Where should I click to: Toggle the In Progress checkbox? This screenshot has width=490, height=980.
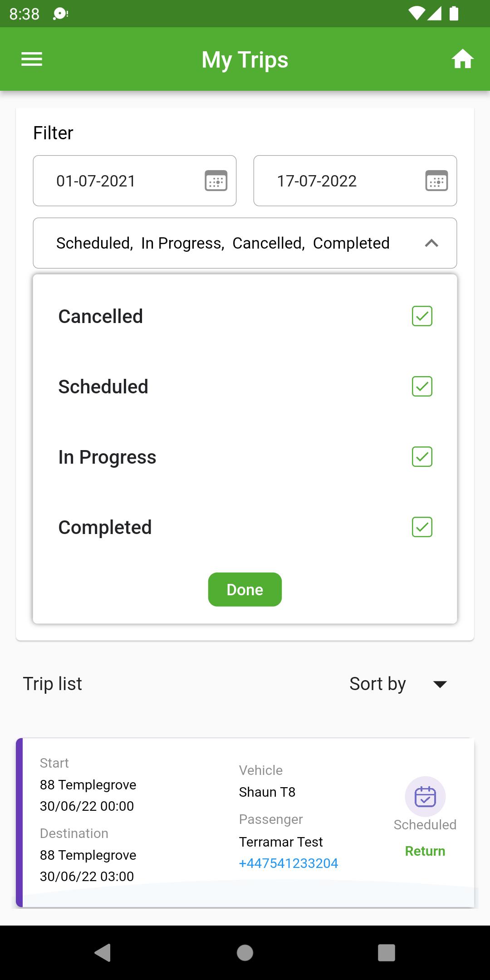tap(422, 456)
